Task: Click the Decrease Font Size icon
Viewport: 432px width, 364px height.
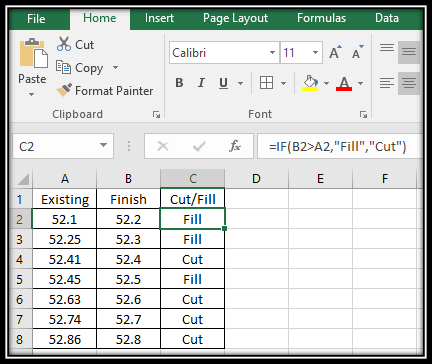Action: [357, 52]
